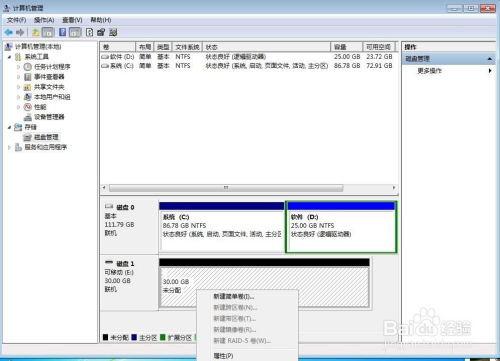Screen dimensions: 500x361
Task: Select the 30.00 GB 未分配 space block
Action: [x=264, y=283]
